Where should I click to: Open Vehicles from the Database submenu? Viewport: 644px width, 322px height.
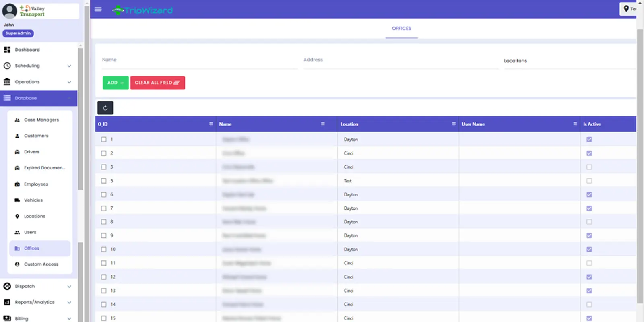(x=33, y=200)
